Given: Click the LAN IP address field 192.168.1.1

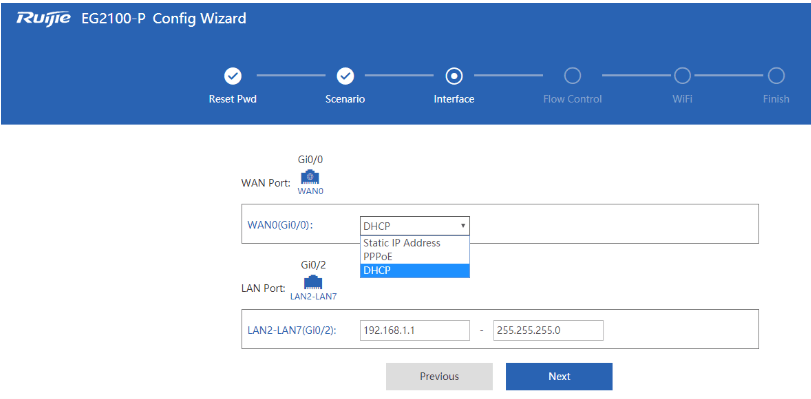Looking at the screenshot, I should (x=415, y=330).
